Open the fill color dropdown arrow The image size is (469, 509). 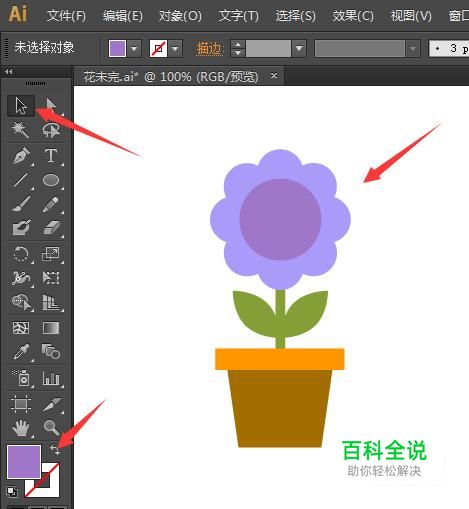pos(134,49)
